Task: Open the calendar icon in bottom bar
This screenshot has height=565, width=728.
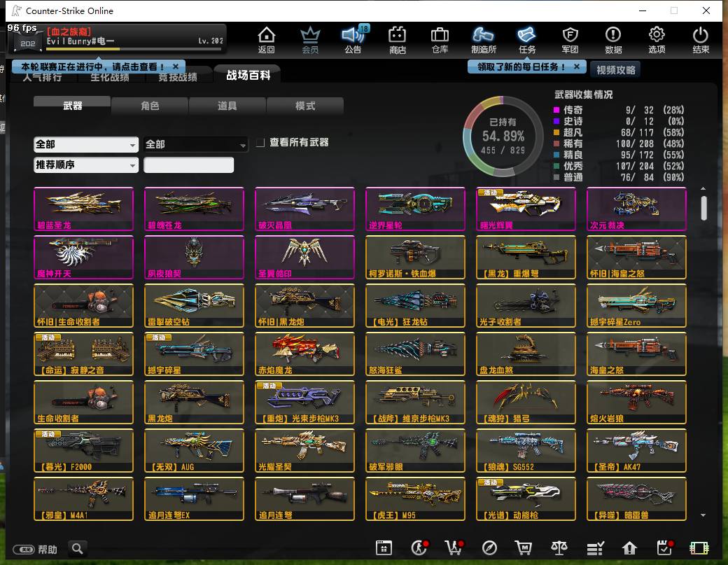Action: pos(384,548)
